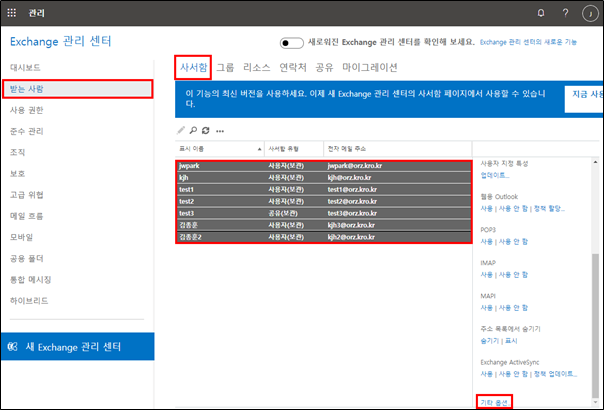604x410 pixels.
Task: Switch to the 리소스 tab
Action: (x=257, y=67)
